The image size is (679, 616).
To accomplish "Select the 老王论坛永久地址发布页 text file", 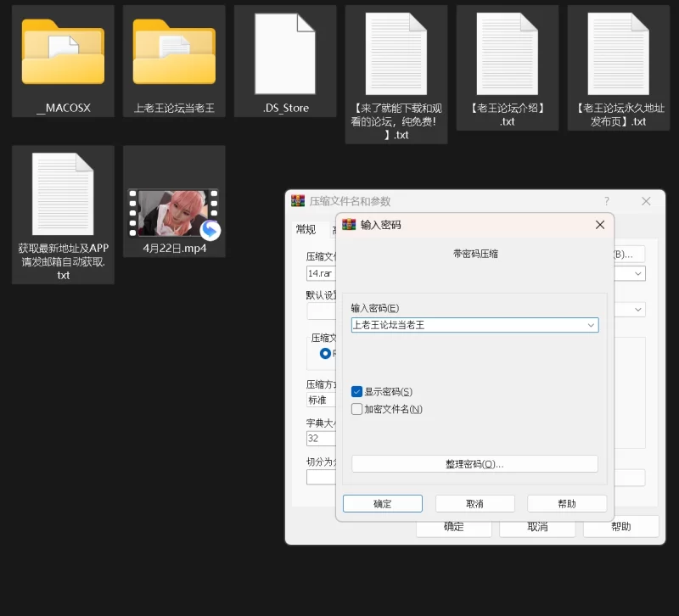I will pos(618,53).
